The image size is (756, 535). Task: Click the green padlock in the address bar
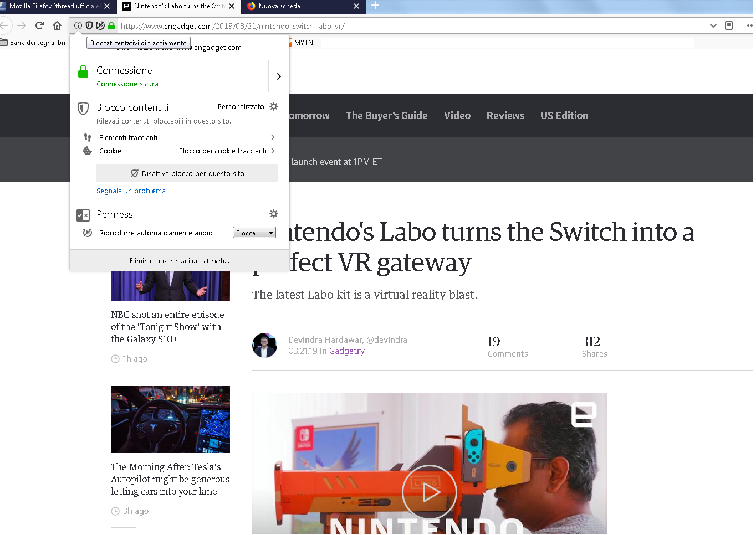111,25
